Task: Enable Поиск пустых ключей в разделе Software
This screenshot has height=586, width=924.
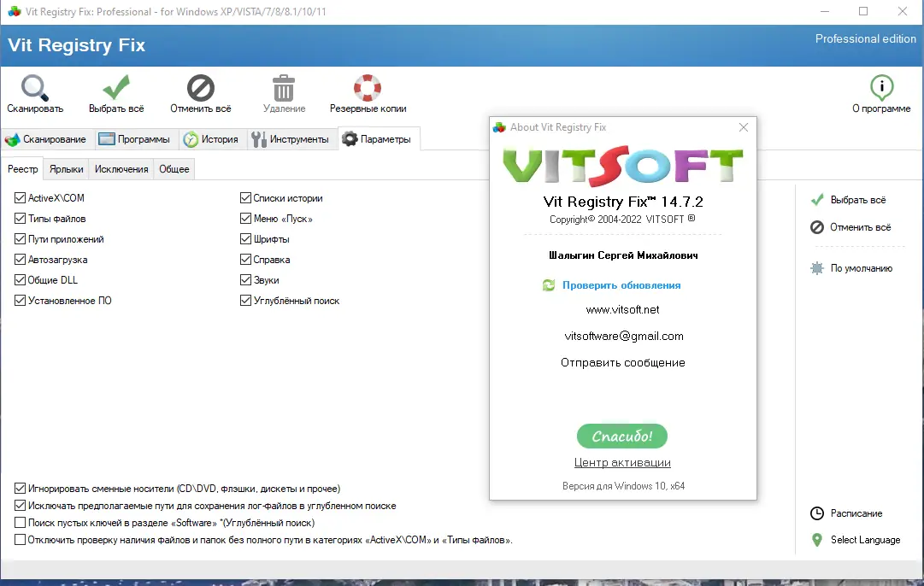Action: (x=20, y=523)
